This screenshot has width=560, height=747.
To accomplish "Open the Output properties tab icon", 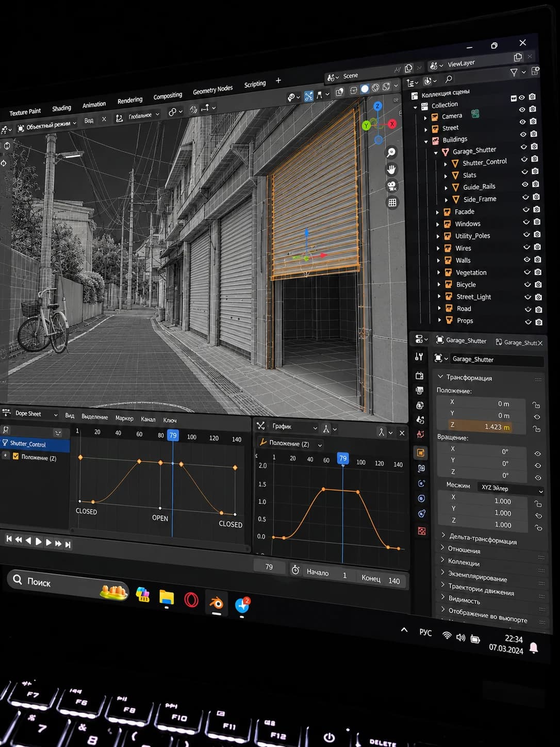I will (420, 391).
